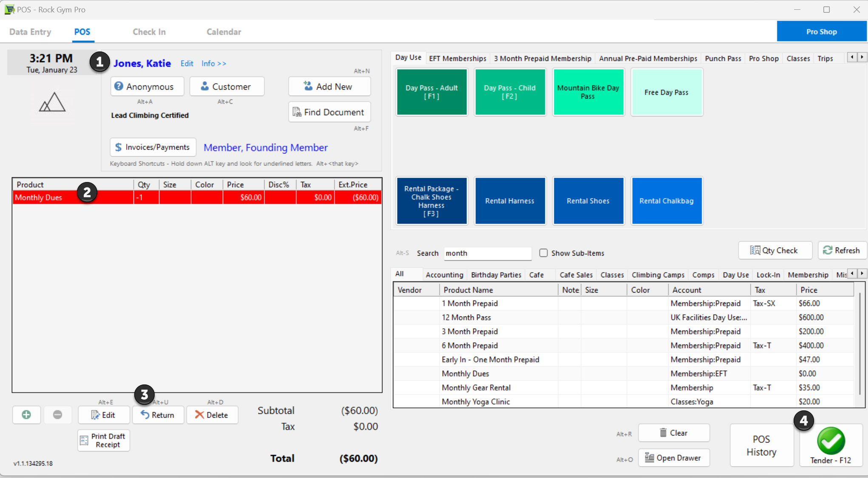Click the Tender F12 green checkmark

(831, 445)
